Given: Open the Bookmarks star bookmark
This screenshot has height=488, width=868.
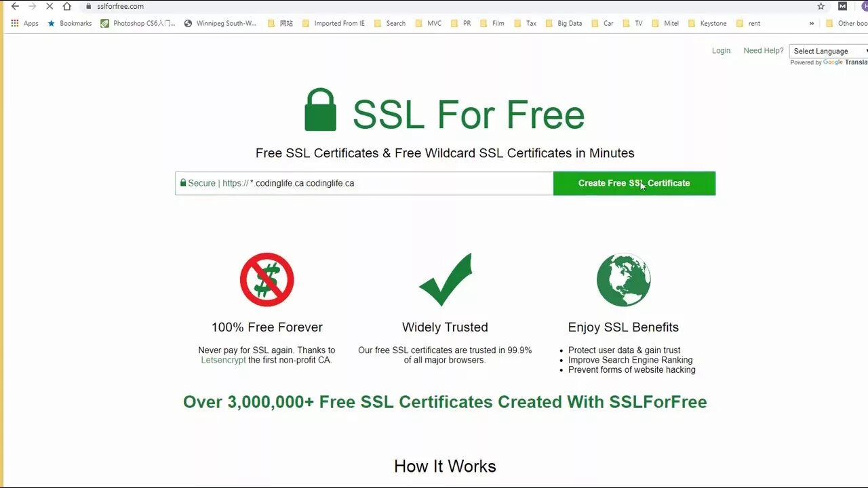Looking at the screenshot, I should [x=69, y=23].
